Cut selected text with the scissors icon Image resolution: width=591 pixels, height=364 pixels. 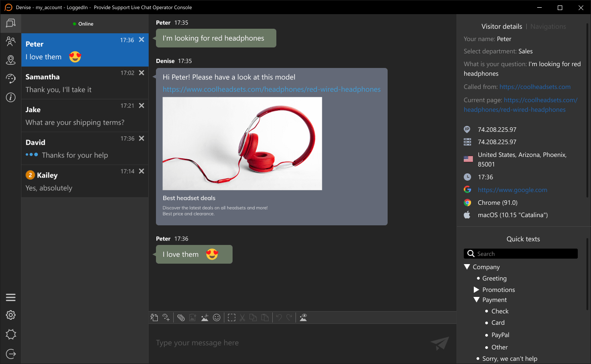click(x=242, y=317)
